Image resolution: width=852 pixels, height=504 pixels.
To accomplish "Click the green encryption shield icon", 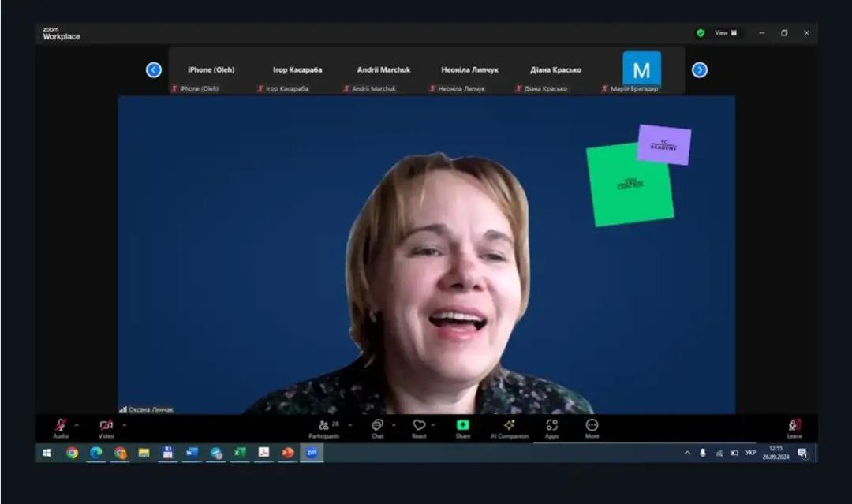I will click(700, 33).
